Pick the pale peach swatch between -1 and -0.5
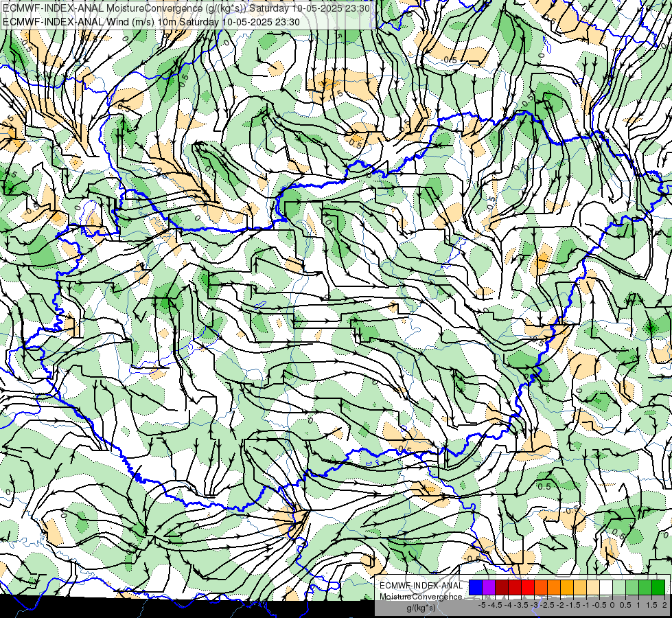The image size is (672, 618). tap(593, 588)
